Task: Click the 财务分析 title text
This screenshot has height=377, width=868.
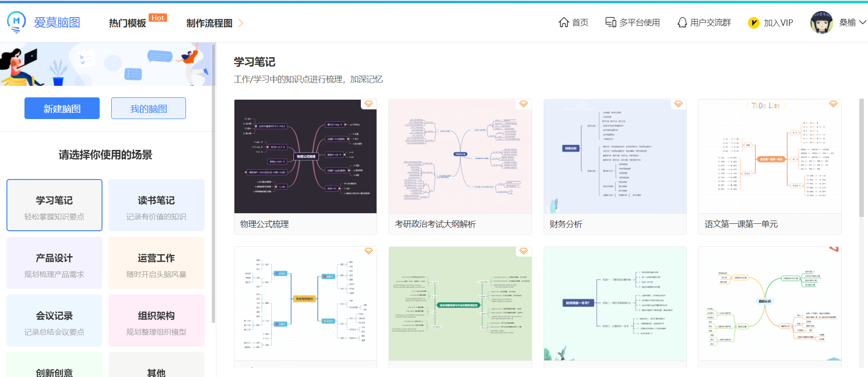Action: pos(566,224)
